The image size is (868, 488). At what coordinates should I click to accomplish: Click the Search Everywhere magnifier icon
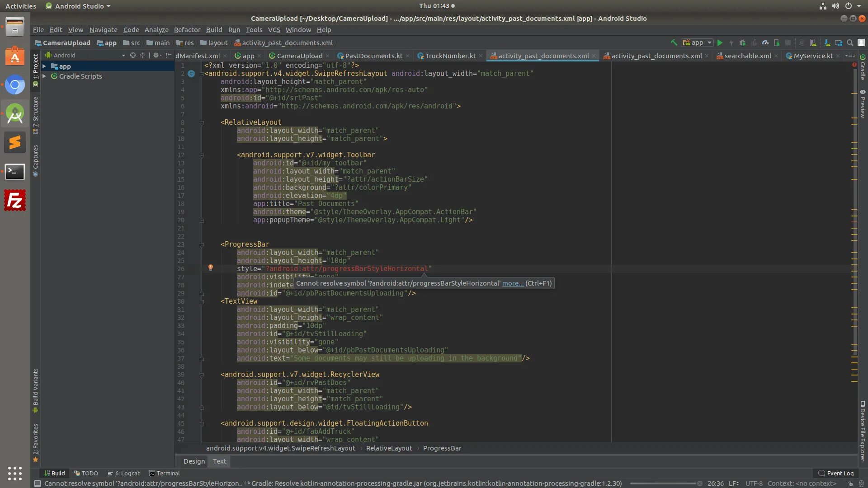(x=850, y=42)
